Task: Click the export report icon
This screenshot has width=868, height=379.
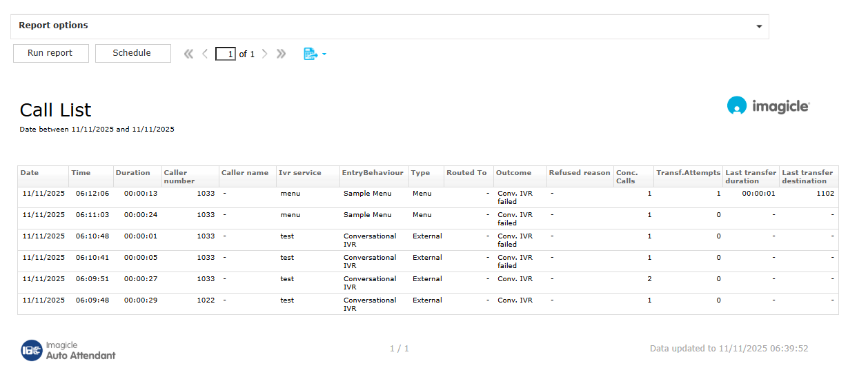Action: 310,54
